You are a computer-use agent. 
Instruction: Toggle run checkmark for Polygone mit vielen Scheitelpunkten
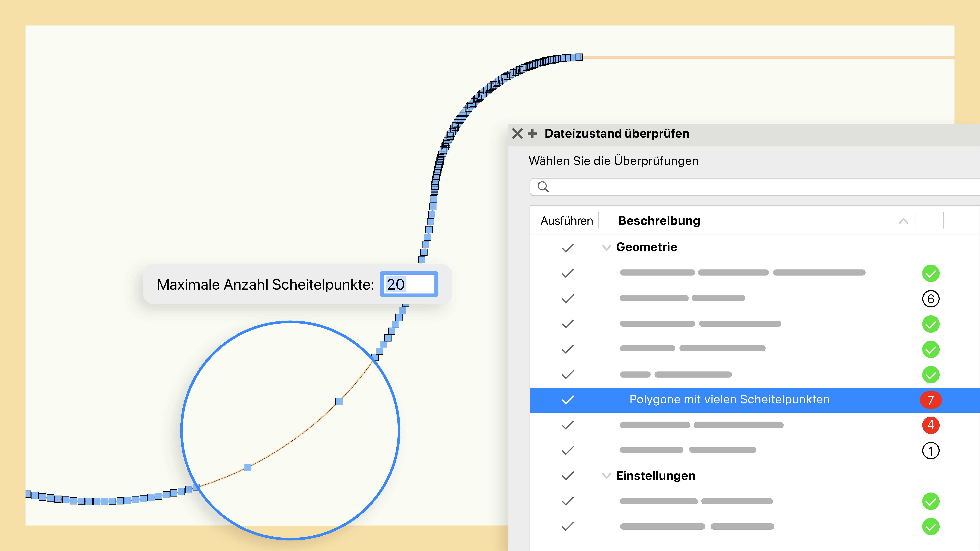(568, 400)
